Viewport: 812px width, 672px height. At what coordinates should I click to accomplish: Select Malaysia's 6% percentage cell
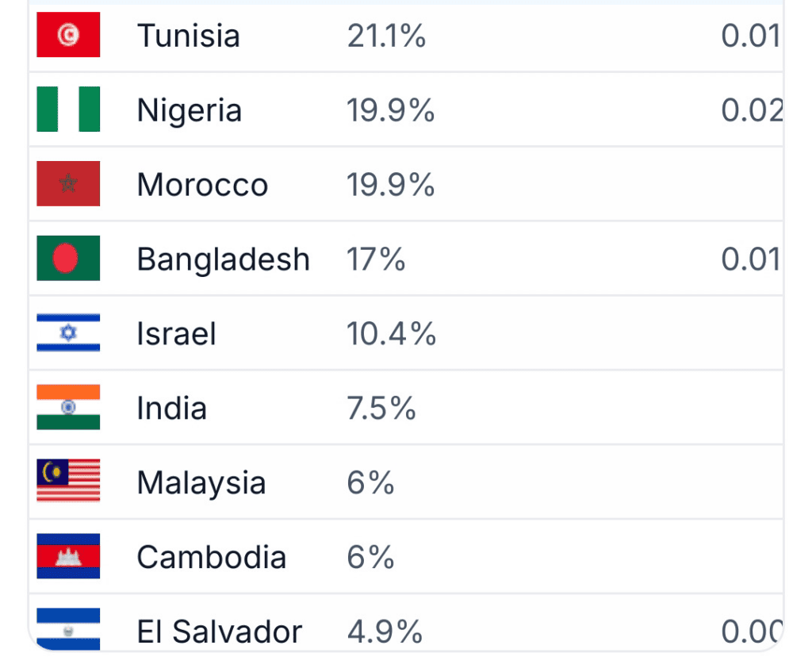click(371, 483)
